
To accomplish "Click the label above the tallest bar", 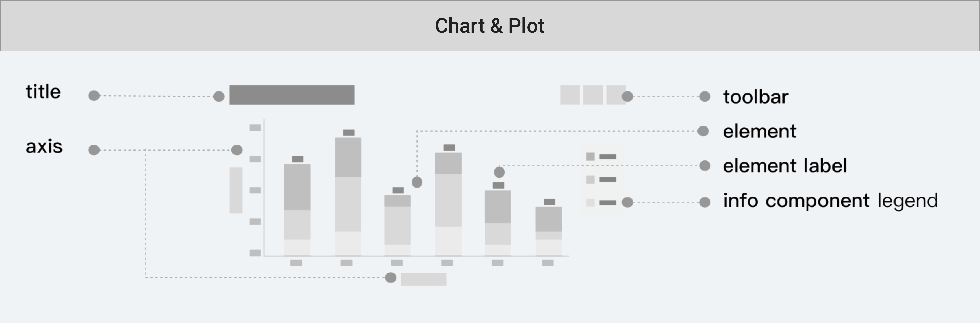I will pyautogui.click(x=348, y=133).
